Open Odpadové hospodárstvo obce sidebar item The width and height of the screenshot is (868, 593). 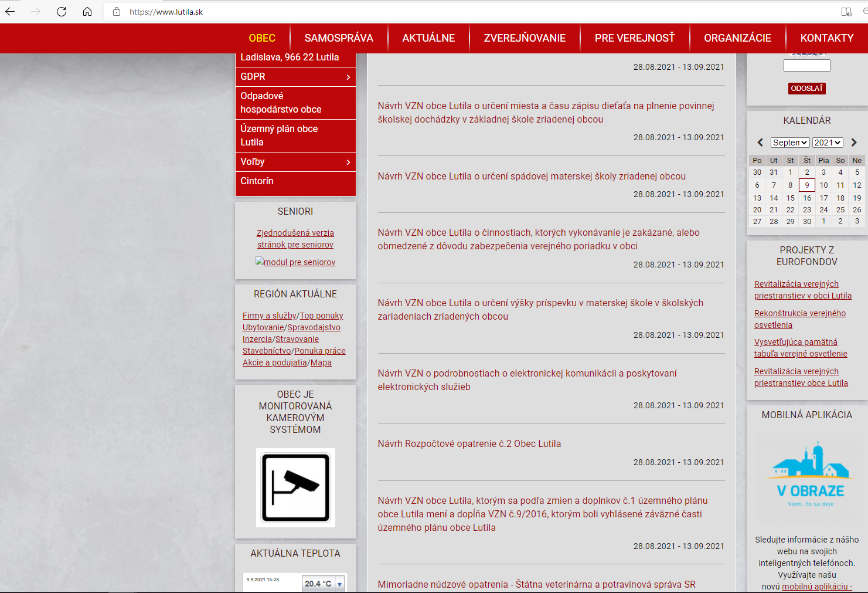[295, 103]
